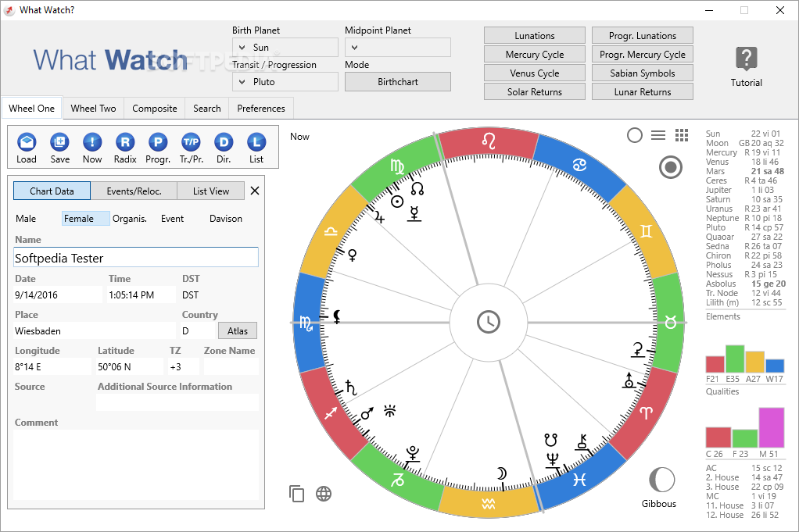Click the Saturn glyph in the chart
This screenshot has width=799, height=532.
pyautogui.click(x=350, y=388)
